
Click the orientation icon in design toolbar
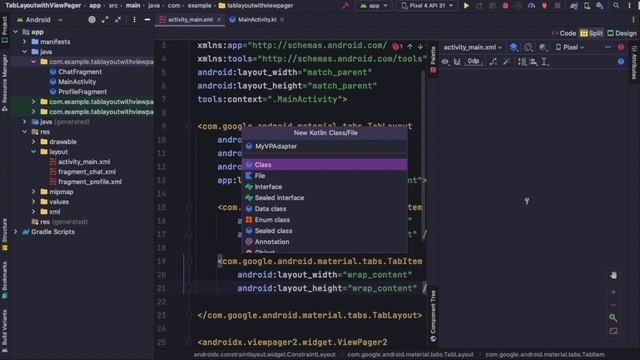point(528,47)
